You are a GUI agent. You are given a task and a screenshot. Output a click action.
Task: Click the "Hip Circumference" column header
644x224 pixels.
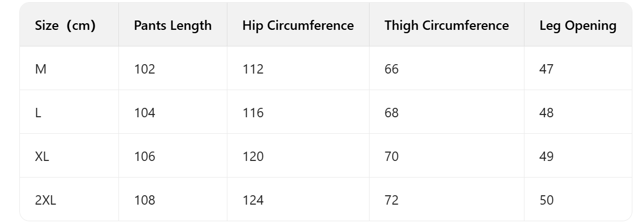click(x=298, y=25)
